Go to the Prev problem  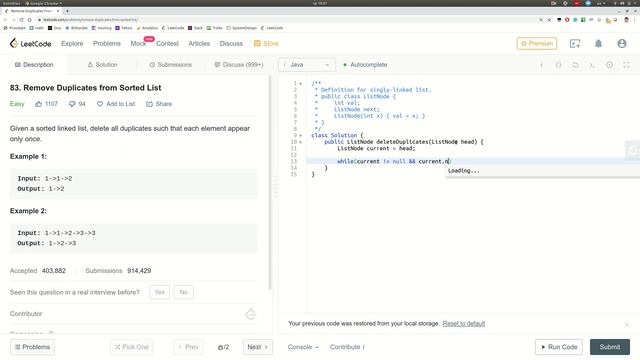[x=188, y=347]
